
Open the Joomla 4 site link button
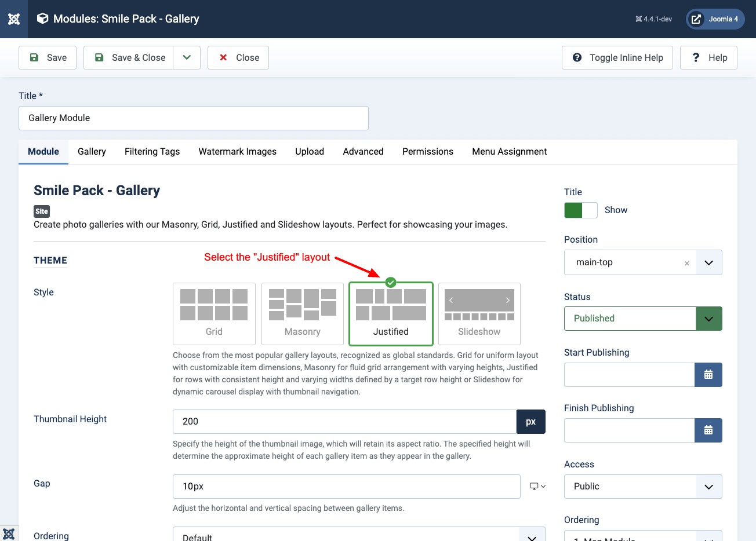click(x=715, y=19)
